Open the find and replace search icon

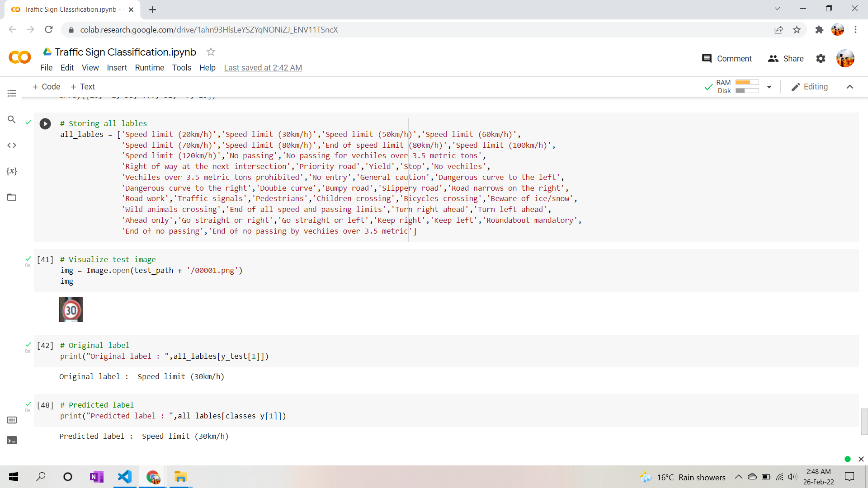click(x=12, y=119)
